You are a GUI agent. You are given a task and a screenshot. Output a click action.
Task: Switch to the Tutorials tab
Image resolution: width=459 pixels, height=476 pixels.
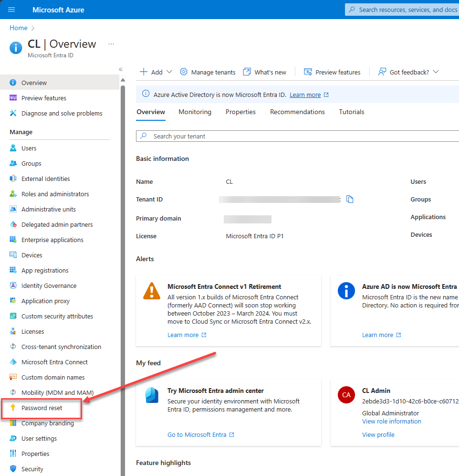351,112
